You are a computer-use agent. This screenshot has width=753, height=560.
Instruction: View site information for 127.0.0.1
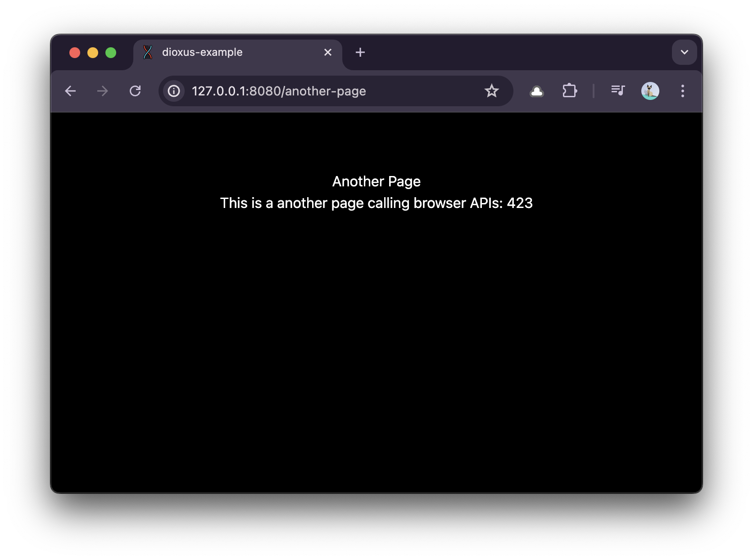pyautogui.click(x=174, y=91)
